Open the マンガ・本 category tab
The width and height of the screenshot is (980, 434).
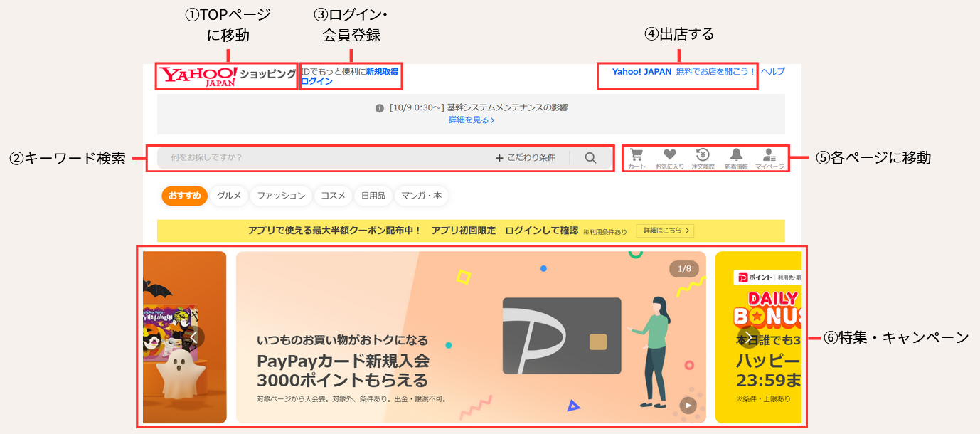(x=421, y=196)
